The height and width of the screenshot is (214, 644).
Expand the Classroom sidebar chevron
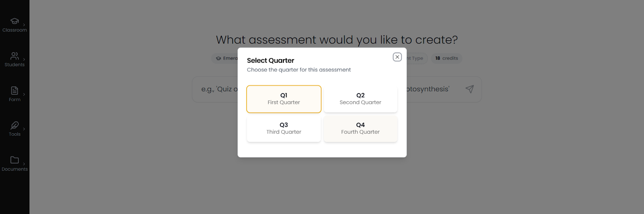(24, 25)
